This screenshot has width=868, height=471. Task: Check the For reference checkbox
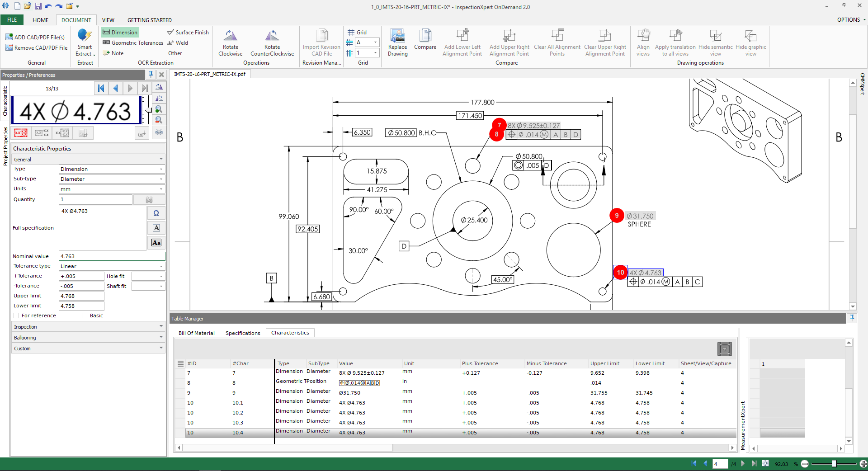pyautogui.click(x=17, y=316)
